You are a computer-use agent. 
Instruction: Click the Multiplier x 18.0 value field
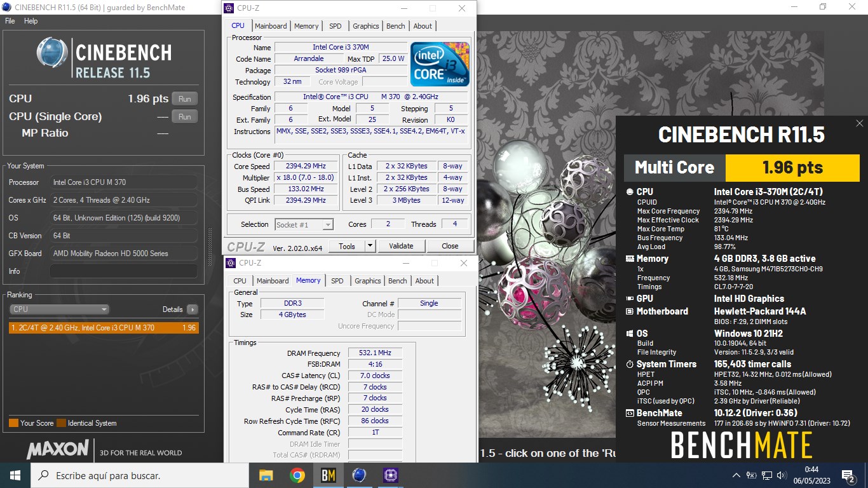coord(305,178)
